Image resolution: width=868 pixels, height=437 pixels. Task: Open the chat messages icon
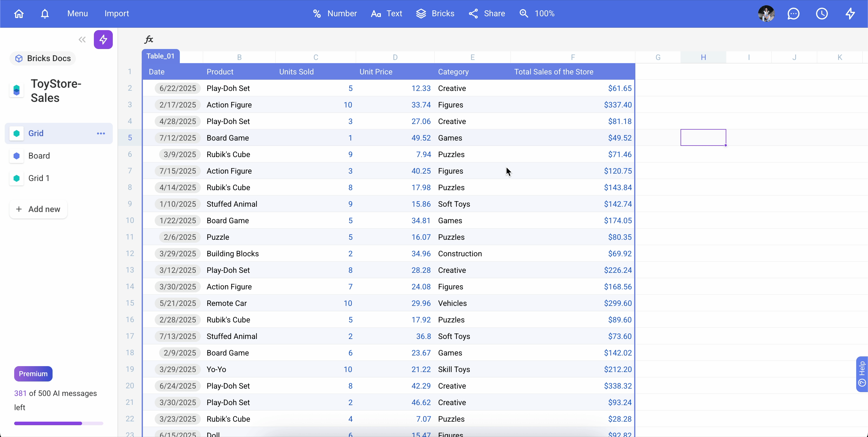point(794,14)
